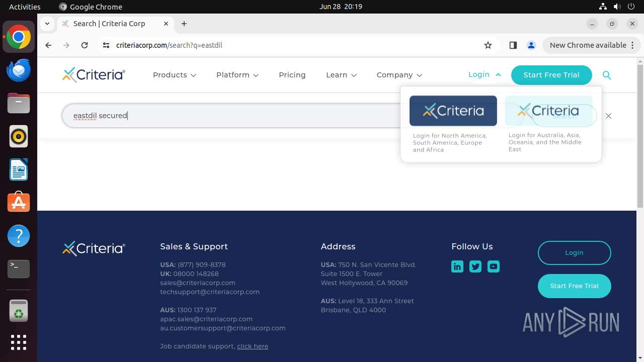The height and width of the screenshot is (362, 644).
Task: Click the AUS phone number 1300 137 937
Action: [197, 310]
